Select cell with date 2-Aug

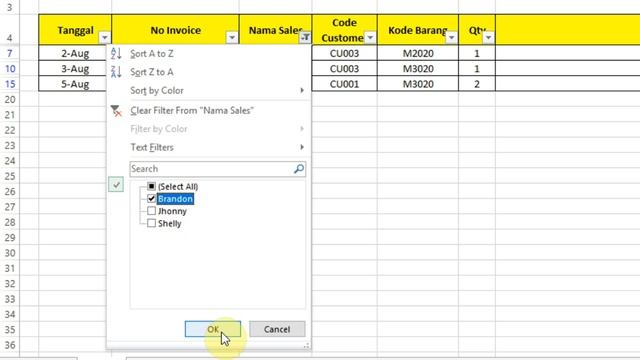click(x=75, y=53)
